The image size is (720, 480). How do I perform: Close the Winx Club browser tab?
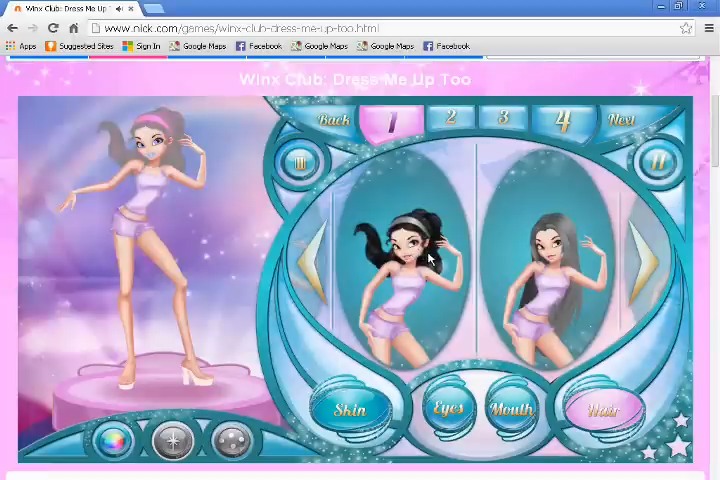pos(131,9)
